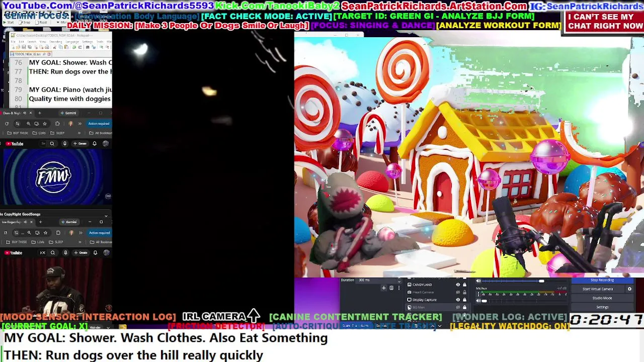Click Gemini button in upper browser
The width and height of the screenshot is (644, 362).
[68, 113]
